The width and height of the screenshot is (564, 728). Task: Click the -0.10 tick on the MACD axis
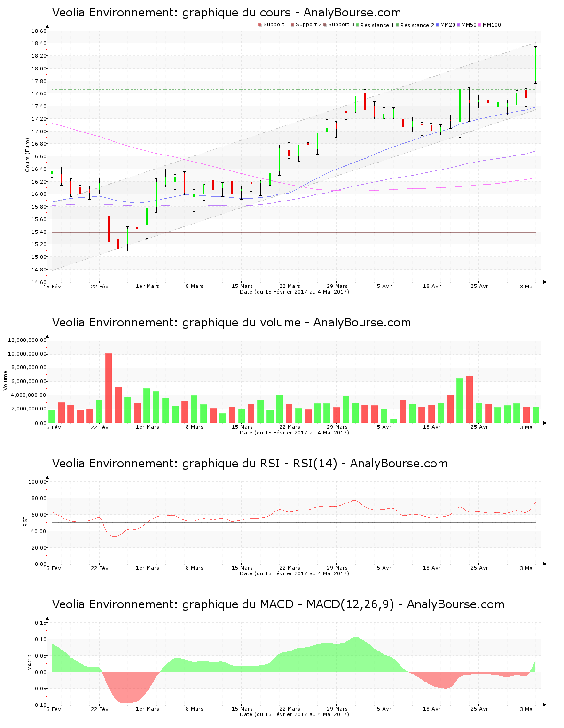coord(40,705)
